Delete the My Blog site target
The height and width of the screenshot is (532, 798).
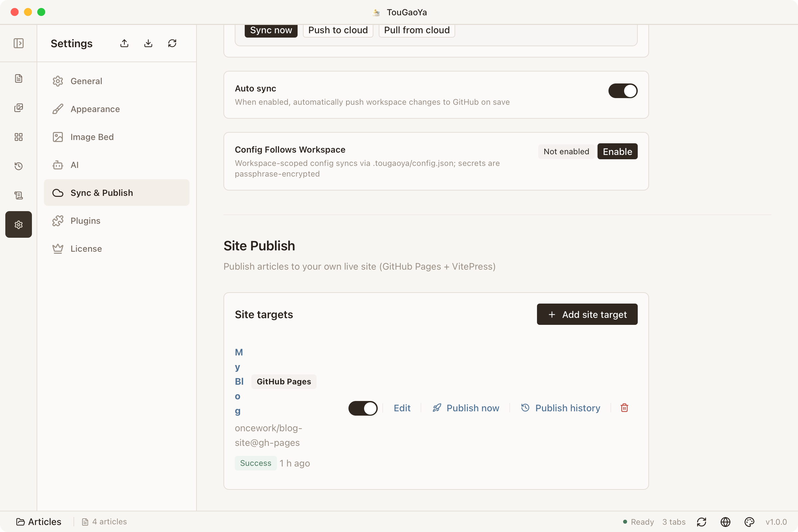pyautogui.click(x=624, y=408)
